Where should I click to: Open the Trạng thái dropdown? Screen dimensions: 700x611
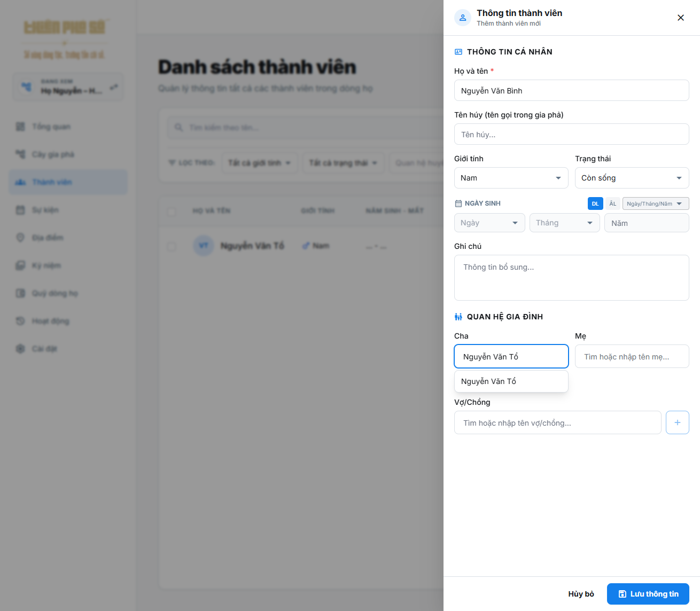632,178
